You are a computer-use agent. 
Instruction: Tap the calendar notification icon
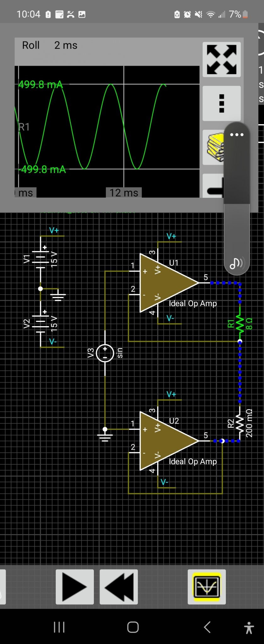click(x=59, y=14)
